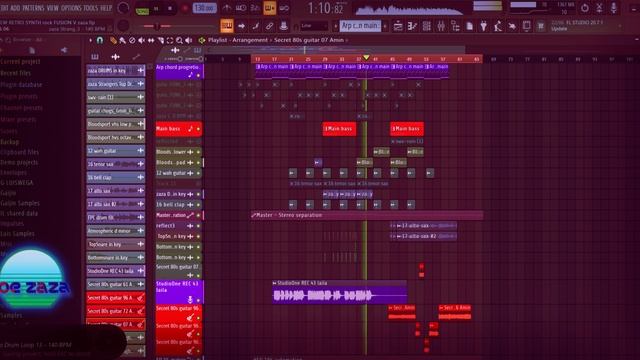Click the project info page icon

[470, 26]
